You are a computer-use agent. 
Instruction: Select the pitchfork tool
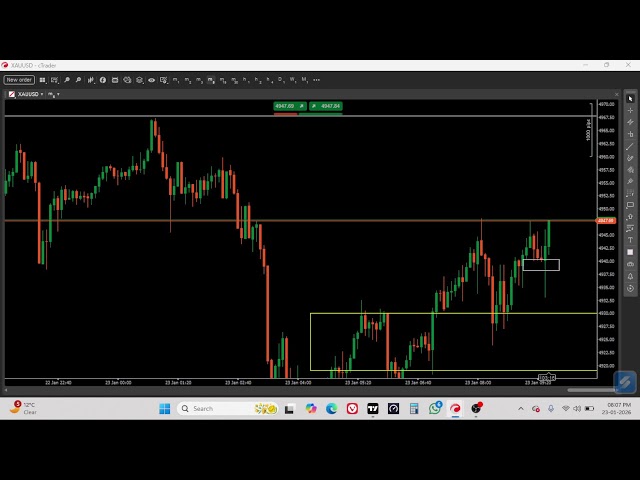[x=630, y=181]
